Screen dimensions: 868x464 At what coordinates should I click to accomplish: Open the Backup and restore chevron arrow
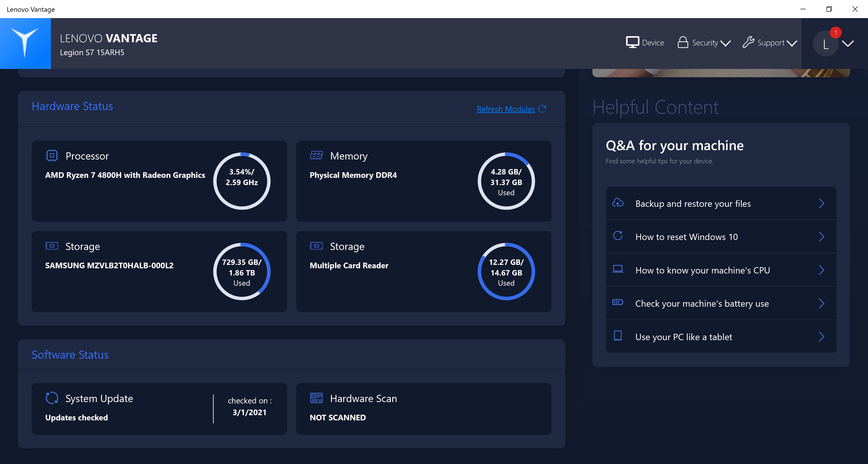(821, 203)
